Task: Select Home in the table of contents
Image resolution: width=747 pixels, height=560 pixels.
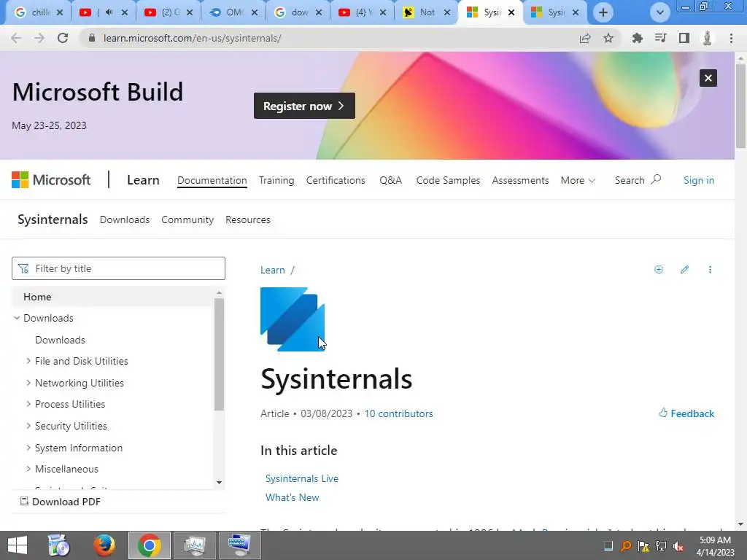Action: coord(112,297)
